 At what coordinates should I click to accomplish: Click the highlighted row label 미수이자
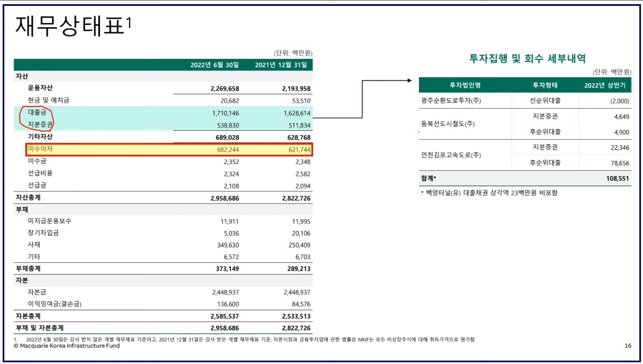[40, 149]
